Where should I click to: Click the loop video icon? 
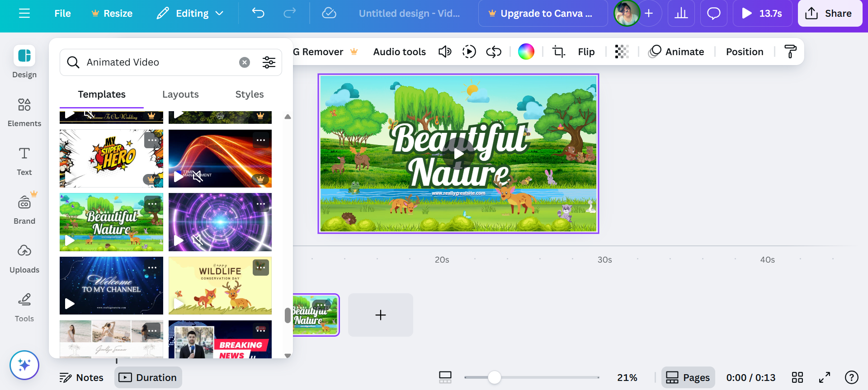tap(494, 52)
